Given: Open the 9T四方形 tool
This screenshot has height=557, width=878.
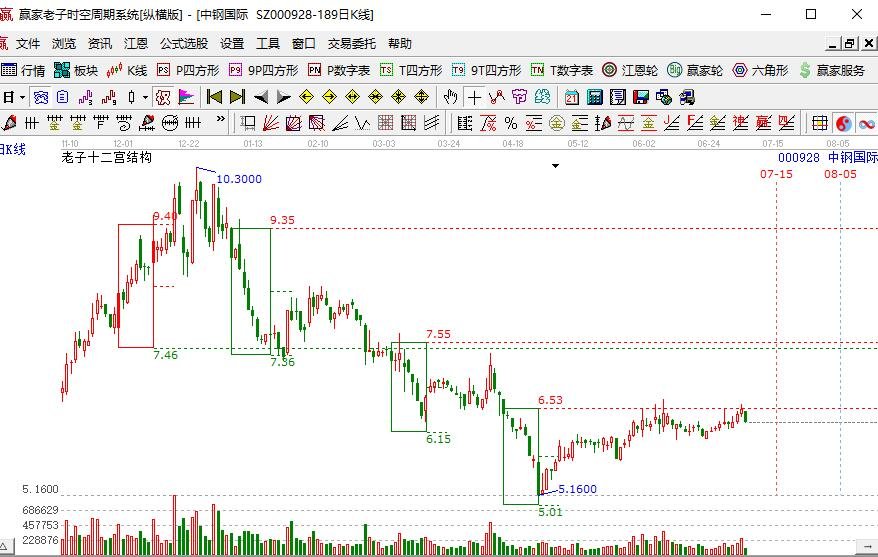Looking at the screenshot, I should point(486,70).
